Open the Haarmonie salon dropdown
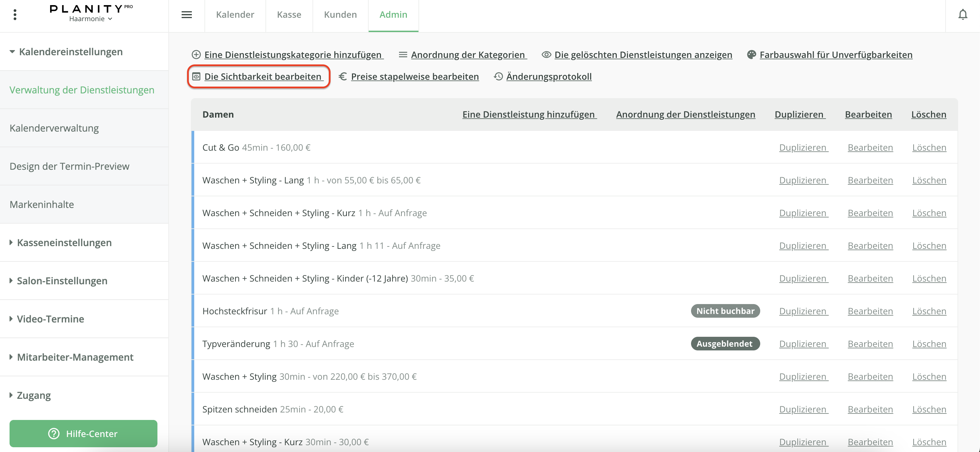The width and height of the screenshot is (980, 452). coord(91,19)
